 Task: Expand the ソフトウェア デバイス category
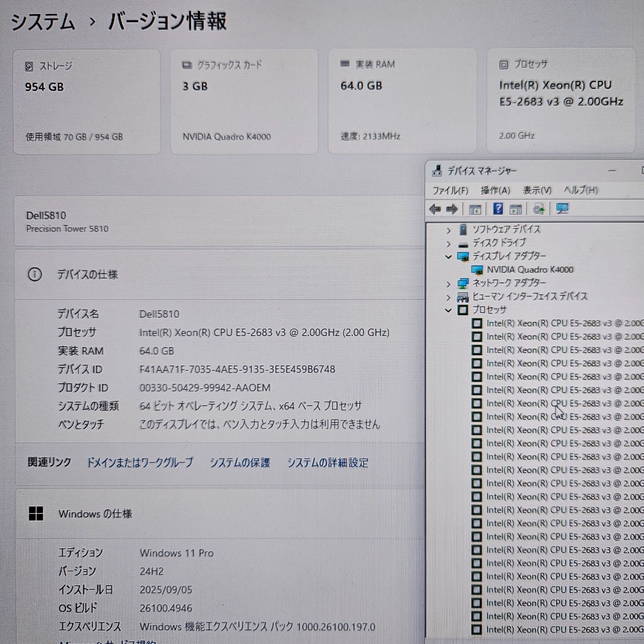(448, 231)
